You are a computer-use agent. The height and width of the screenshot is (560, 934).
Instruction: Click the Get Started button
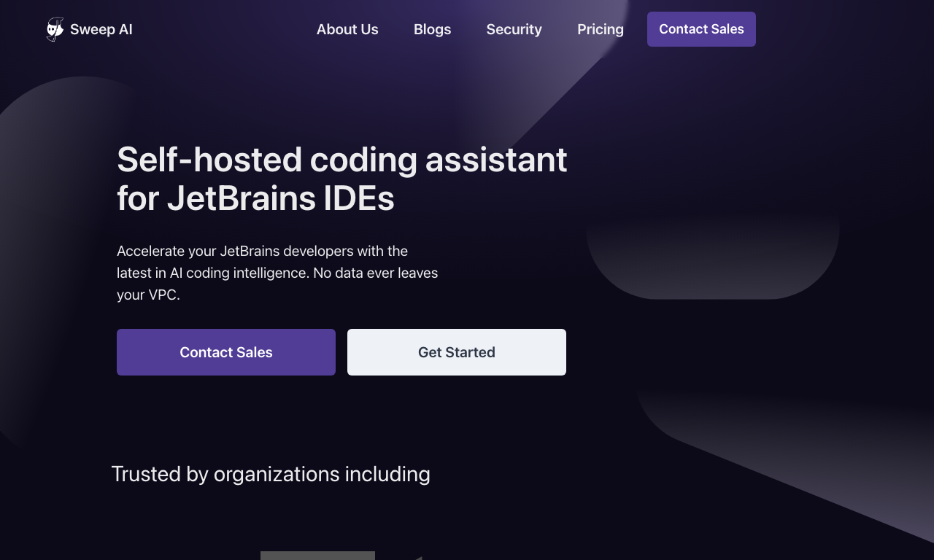click(x=457, y=352)
